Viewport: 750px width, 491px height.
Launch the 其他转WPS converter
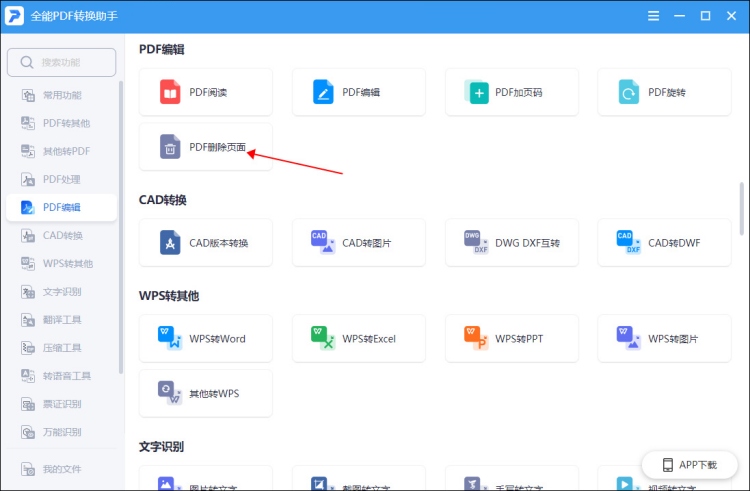(x=206, y=393)
